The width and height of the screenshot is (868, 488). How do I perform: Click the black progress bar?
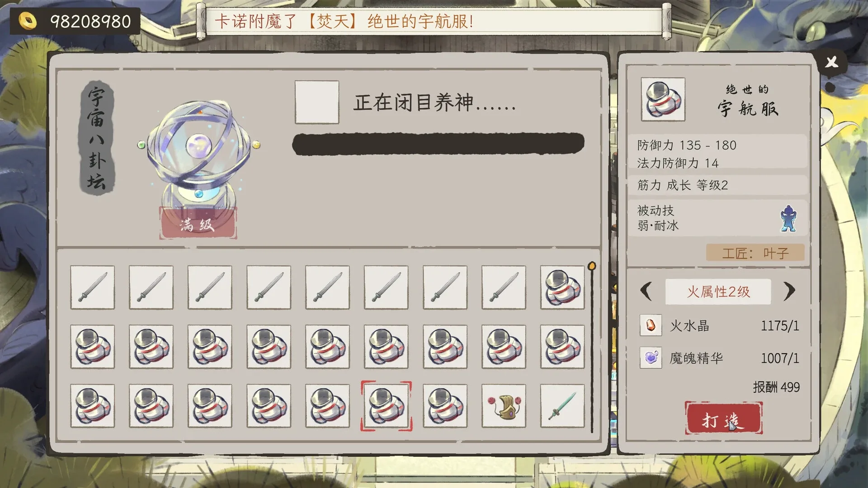coord(438,144)
